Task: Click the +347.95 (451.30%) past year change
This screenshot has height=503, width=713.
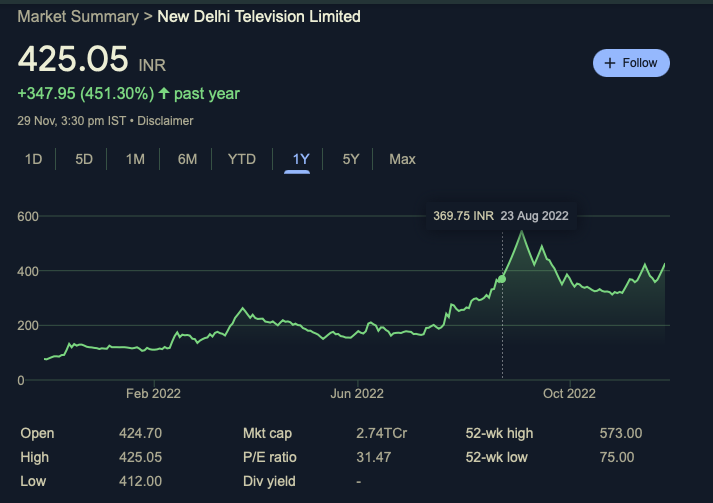Action: coord(128,94)
